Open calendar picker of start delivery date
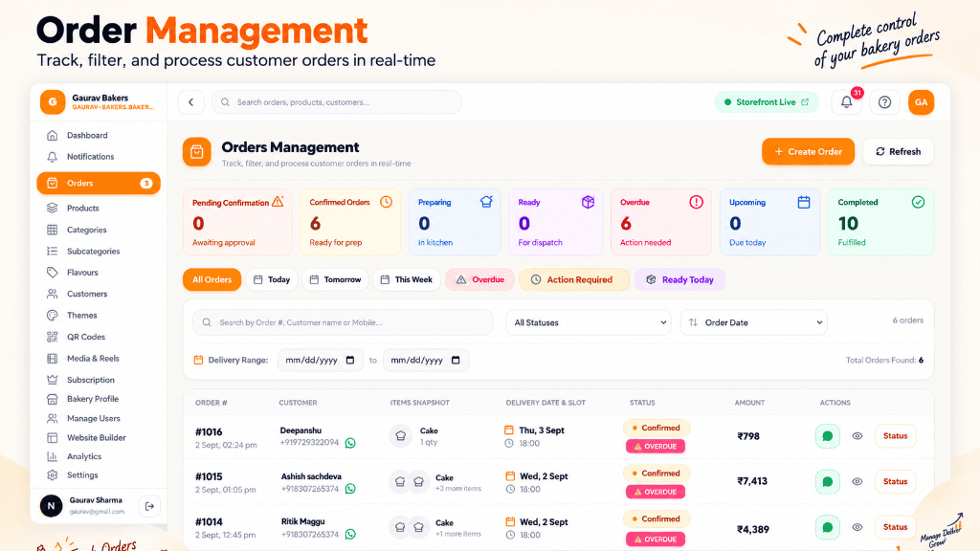 (x=350, y=360)
